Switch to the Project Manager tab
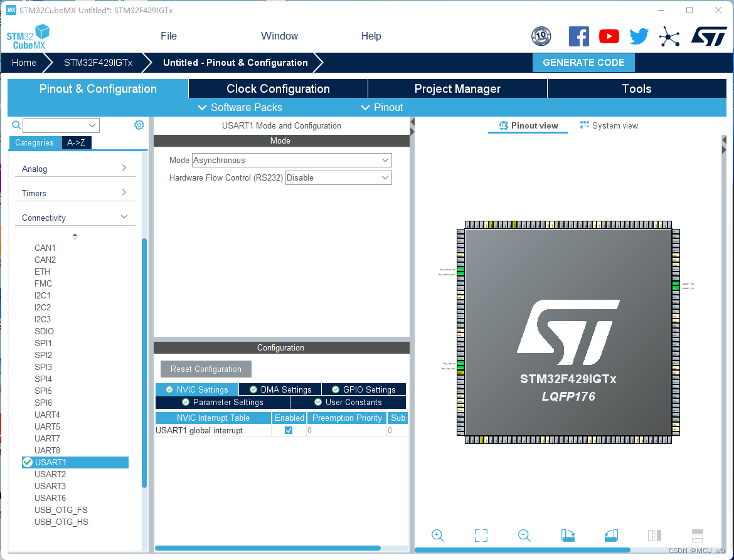The image size is (734, 560). click(457, 88)
